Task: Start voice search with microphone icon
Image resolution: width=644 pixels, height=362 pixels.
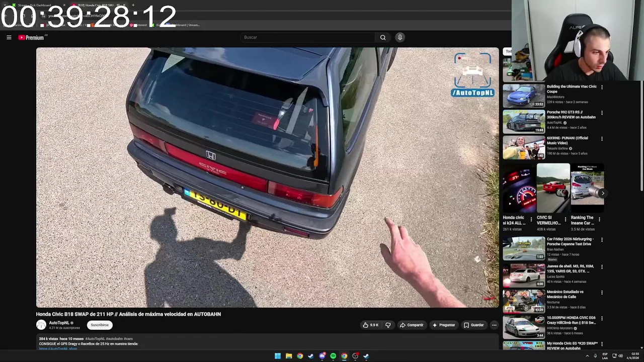Action: 400,37
